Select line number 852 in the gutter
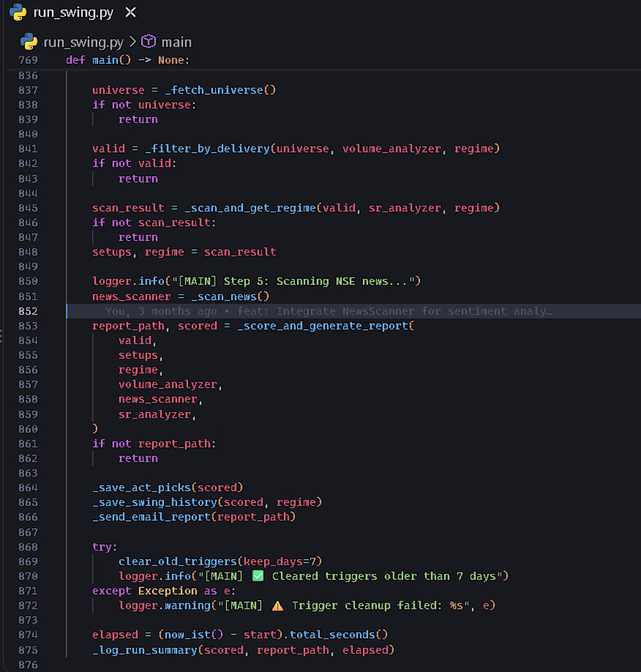This screenshot has height=672, width=641. tap(28, 311)
